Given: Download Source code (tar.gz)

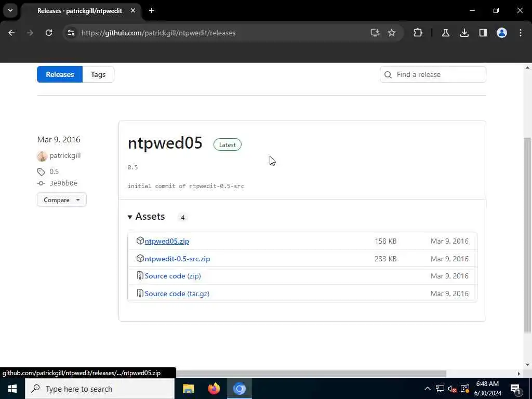Looking at the screenshot, I should click(177, 294).
